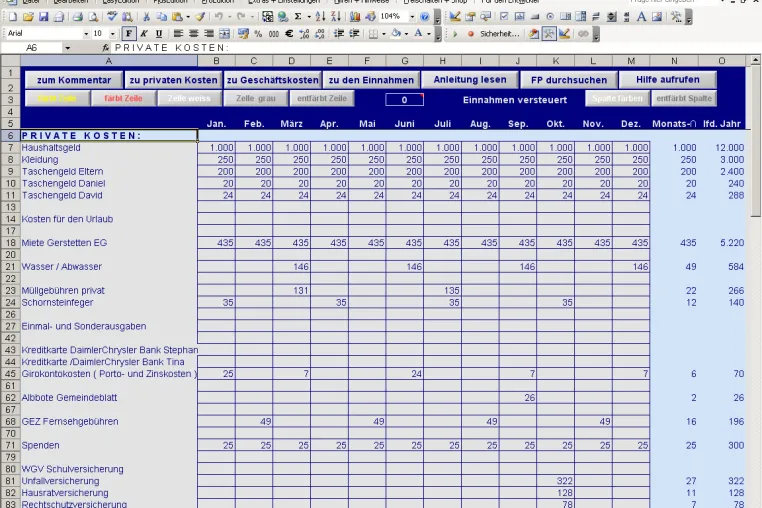This screenshot has height=508, width=762.
Task: Activate the Format Painter brush icon
Action: pyautogui.click(x=200, y=17)
